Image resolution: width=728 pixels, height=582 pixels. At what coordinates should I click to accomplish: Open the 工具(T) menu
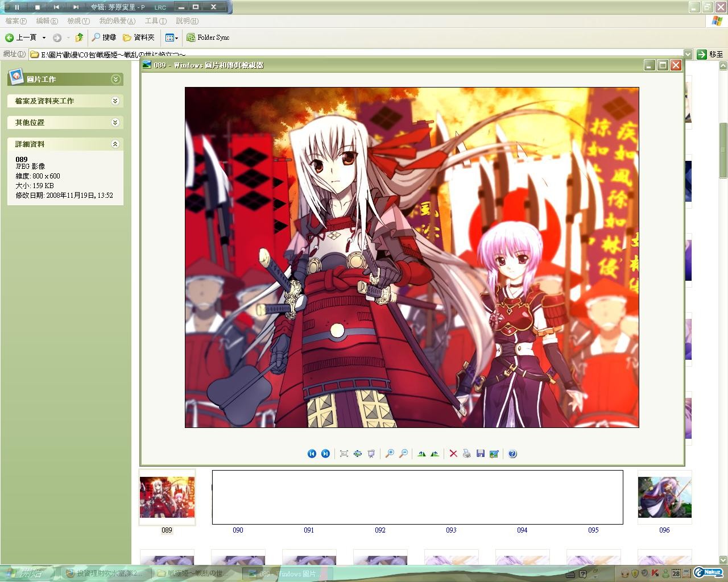pos(156,21)
